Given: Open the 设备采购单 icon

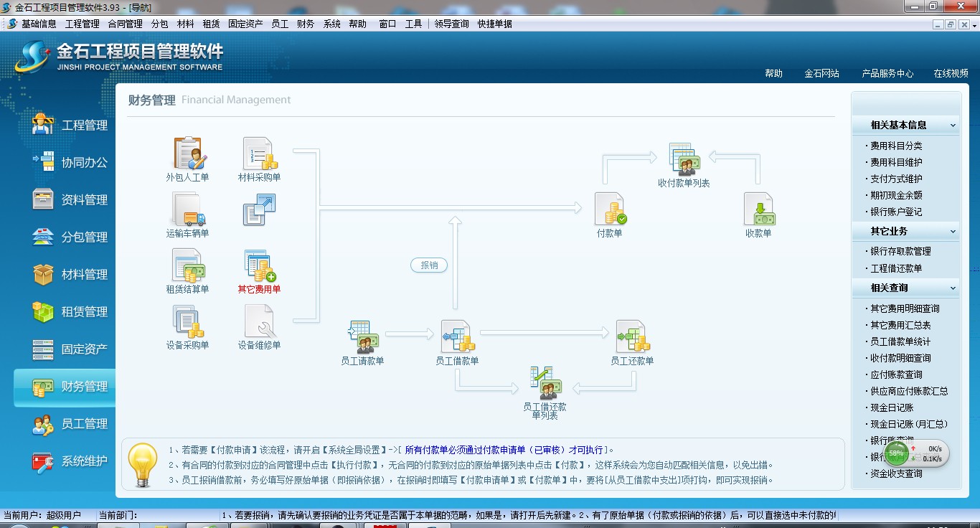Looking at the screenshot, I should tap(188, 321).
